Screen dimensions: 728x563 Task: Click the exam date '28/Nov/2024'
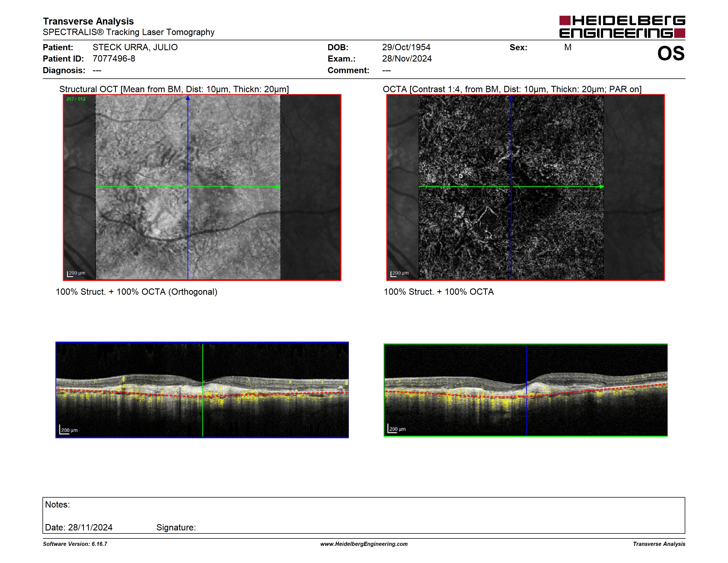point(407,59)
